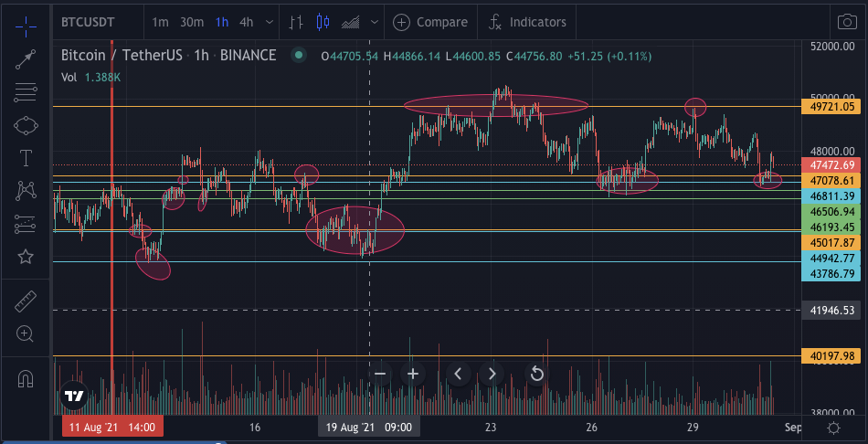Image resolution: width=868 pixels, height=444 pixels.
Task: Take a chart snapshot with camera icon
Action: coord(847,22)
